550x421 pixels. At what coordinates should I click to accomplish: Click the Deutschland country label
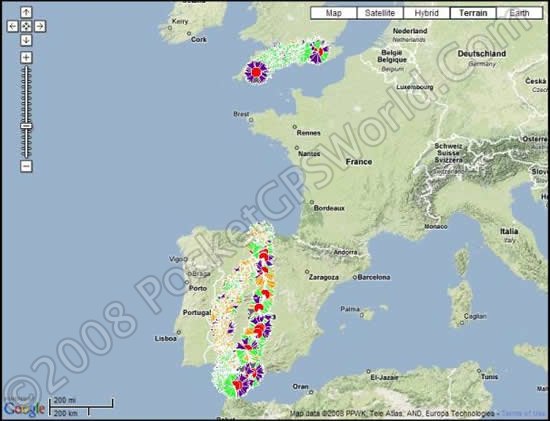(x=482, y=54)
